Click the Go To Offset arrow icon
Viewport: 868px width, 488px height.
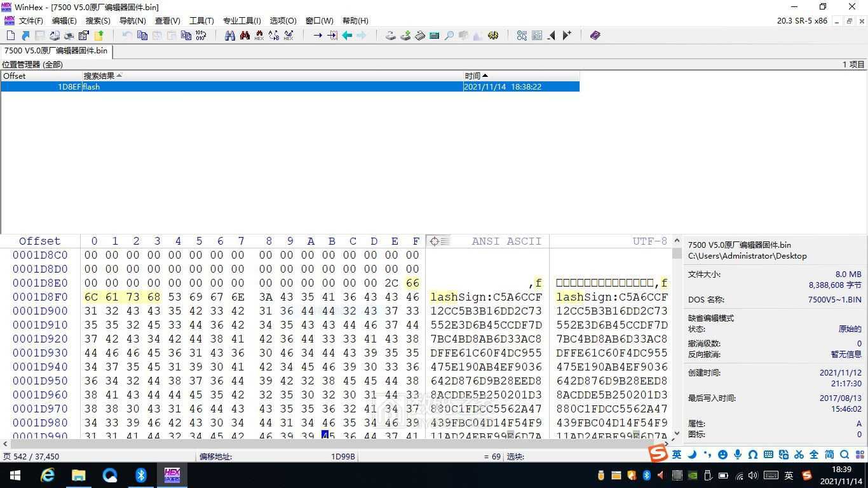tap(318, 36)
